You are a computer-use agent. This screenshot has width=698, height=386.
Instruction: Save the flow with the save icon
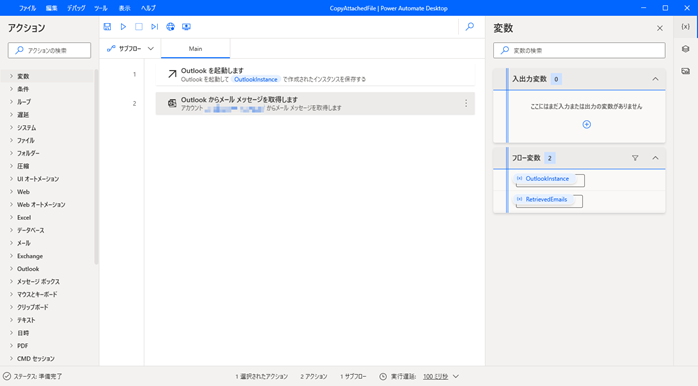(107, 27)
